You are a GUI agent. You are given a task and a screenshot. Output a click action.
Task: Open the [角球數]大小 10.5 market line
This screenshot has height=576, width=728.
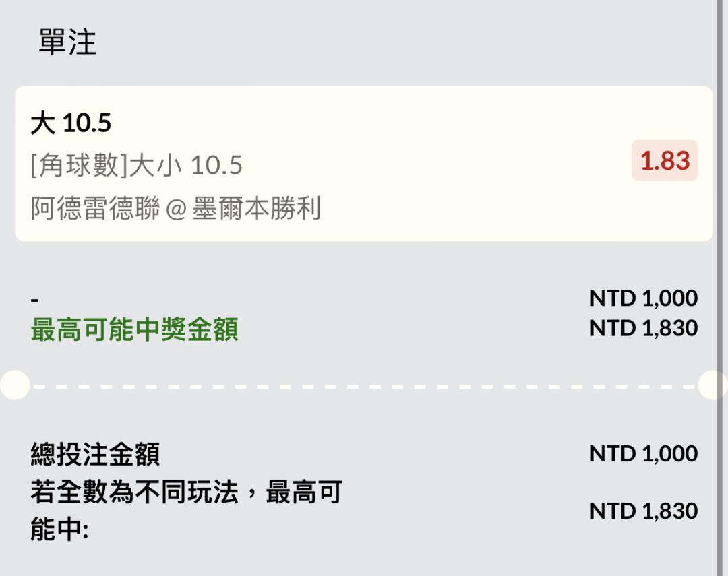[136, 165]
